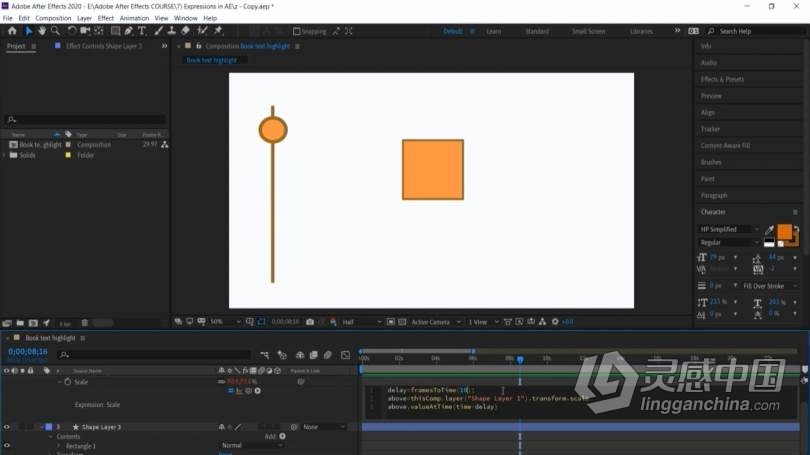Hide Shape Layer 3 with eye icon
Screen dimensions: 810x455
click(x=7, y=427)
